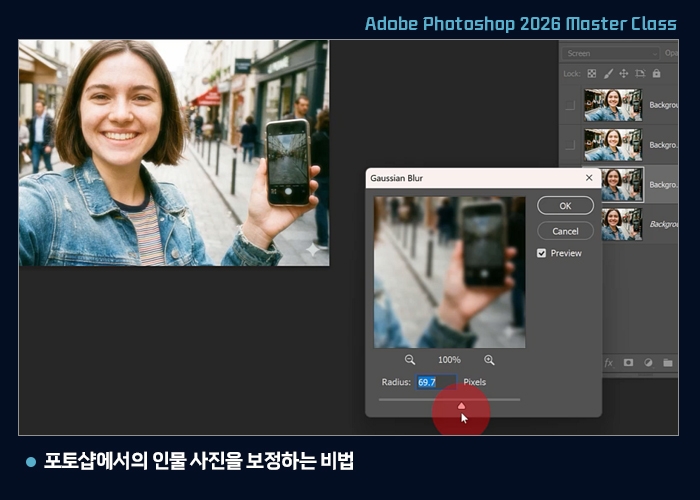The height and width of the screenshot is (500, 700).
Task: Click the lock transparent pixels icon
Action: tap(592, 74)
